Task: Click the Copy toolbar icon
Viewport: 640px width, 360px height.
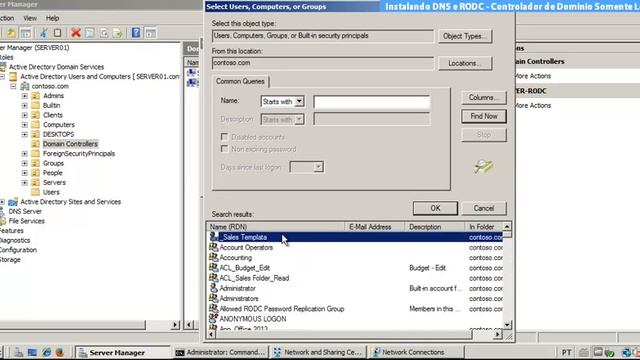Action: coord(58,33)
